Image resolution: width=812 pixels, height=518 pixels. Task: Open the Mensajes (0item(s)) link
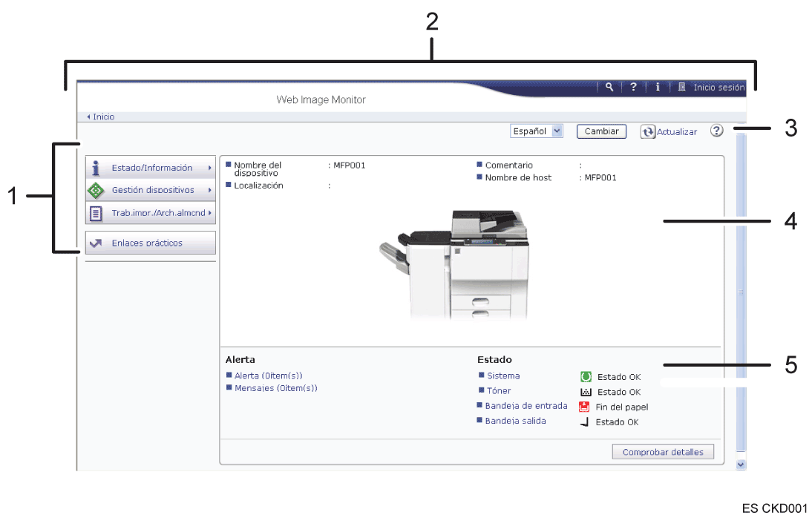[275, 387]
